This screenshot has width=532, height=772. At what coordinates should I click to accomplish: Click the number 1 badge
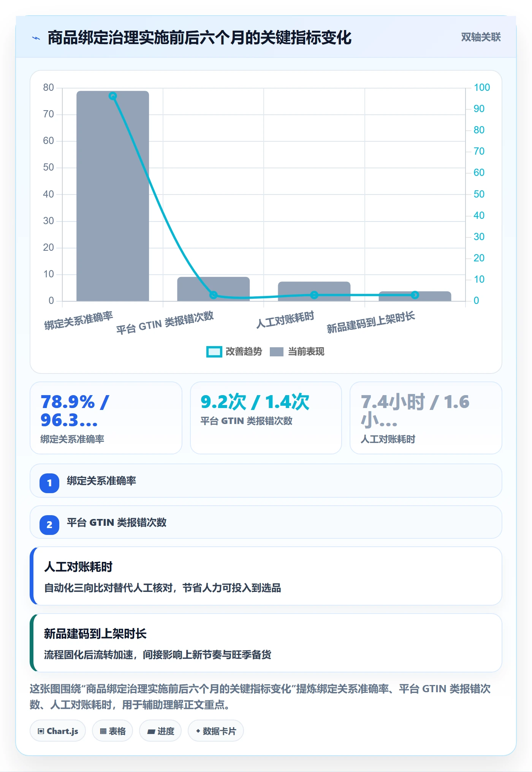pos(49,483)
